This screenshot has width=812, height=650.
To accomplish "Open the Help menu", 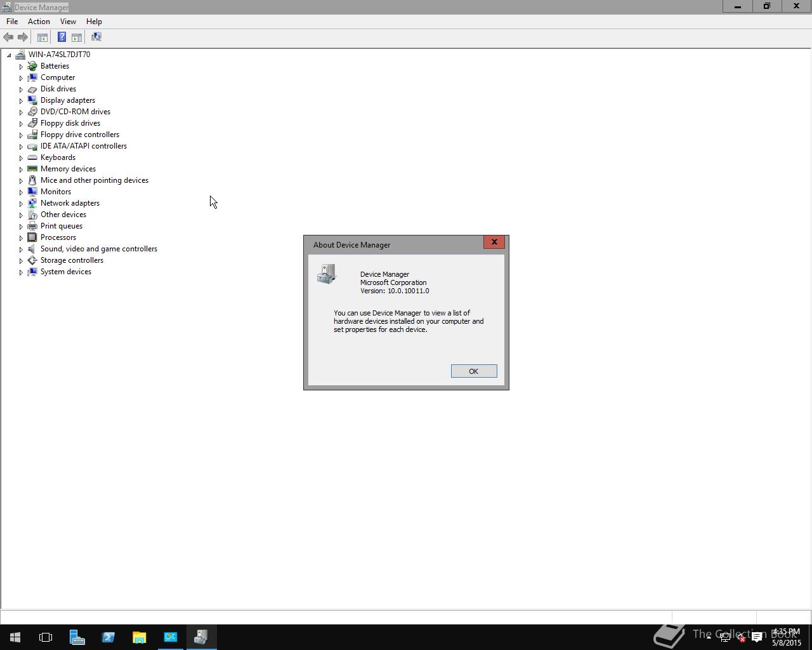I will tap(94, 22).
